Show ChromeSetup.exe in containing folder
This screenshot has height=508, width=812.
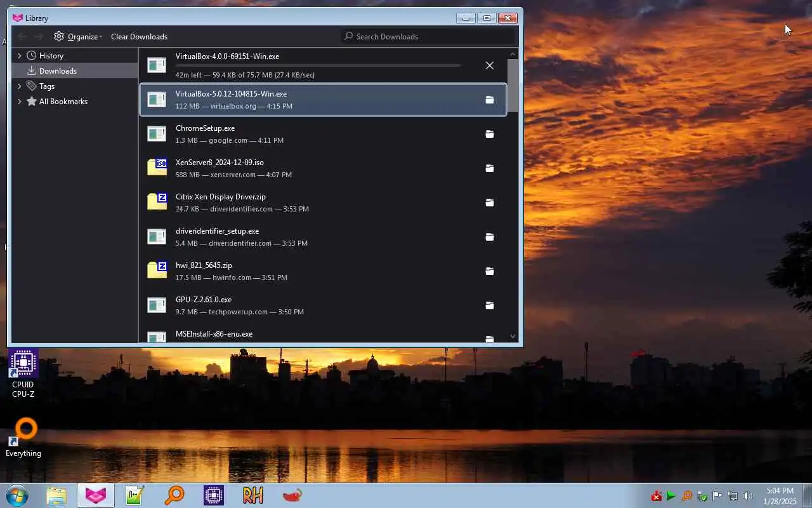(x=489, y=134)
